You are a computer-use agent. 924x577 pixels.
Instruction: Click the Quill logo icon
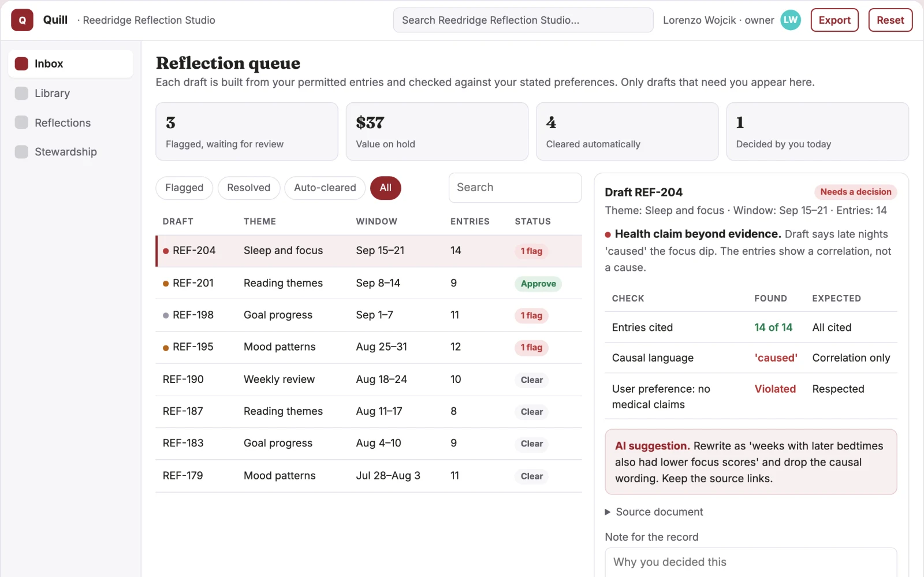point(22,20)
